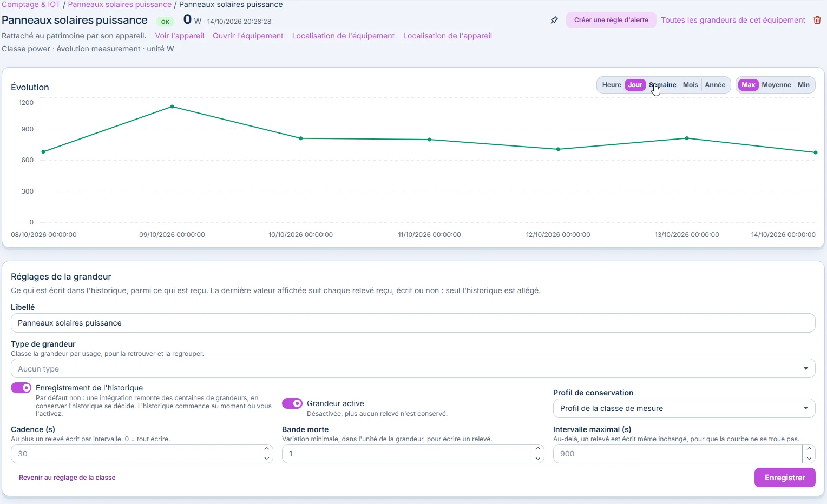Increase Bande morte with up arrow
Screen dimensions: 827x504
[538, 449]
